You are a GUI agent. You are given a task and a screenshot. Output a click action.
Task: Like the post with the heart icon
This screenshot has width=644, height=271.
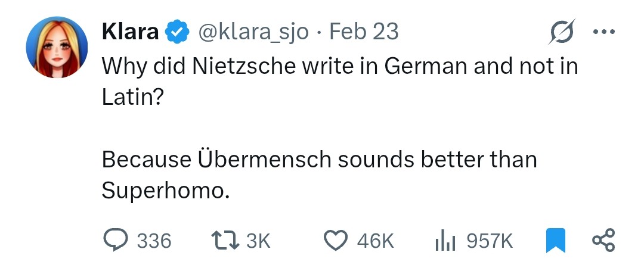click(335, 240)
